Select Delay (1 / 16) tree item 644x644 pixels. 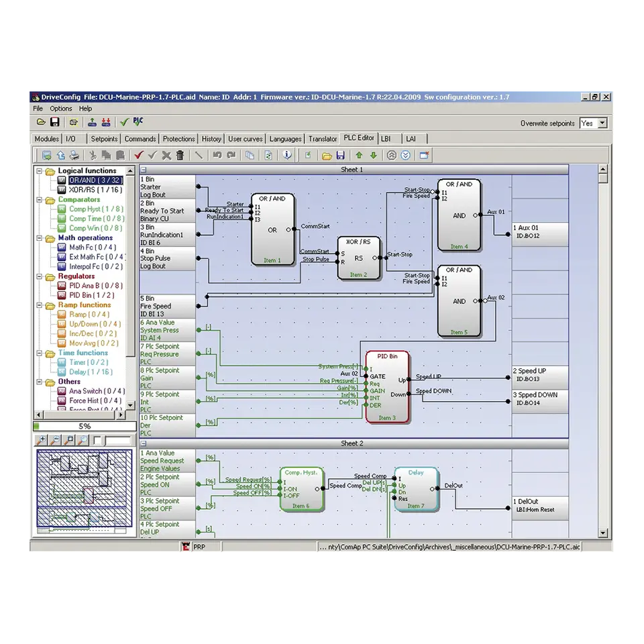pyautogui.click(x=91, y=372)
